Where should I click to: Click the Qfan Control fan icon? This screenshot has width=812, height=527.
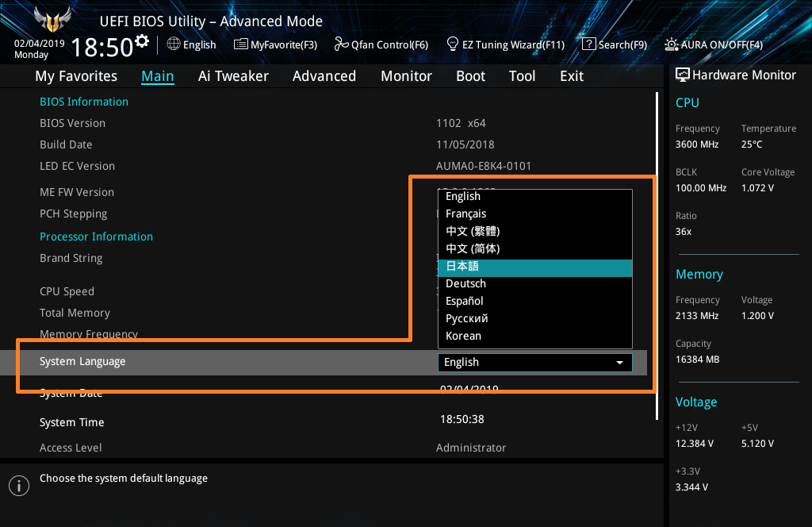341,44
